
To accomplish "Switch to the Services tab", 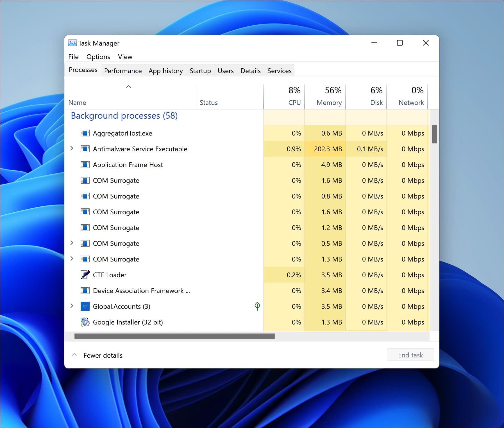I will 279,71.
